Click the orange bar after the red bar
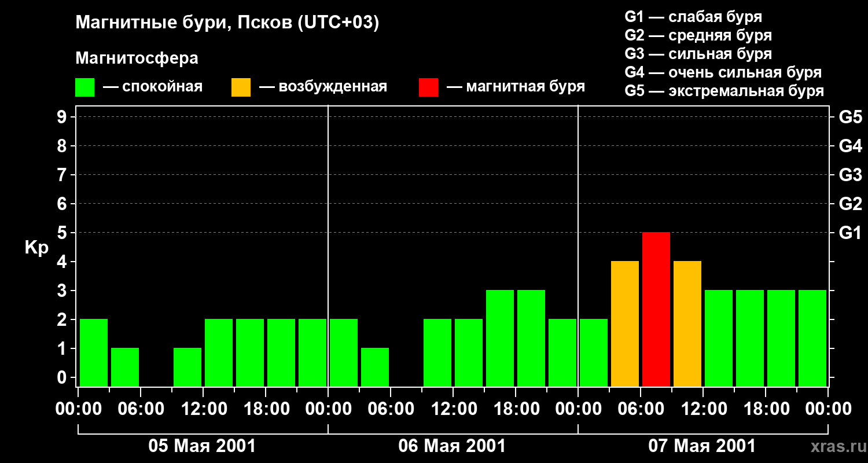 click(687, 324)
